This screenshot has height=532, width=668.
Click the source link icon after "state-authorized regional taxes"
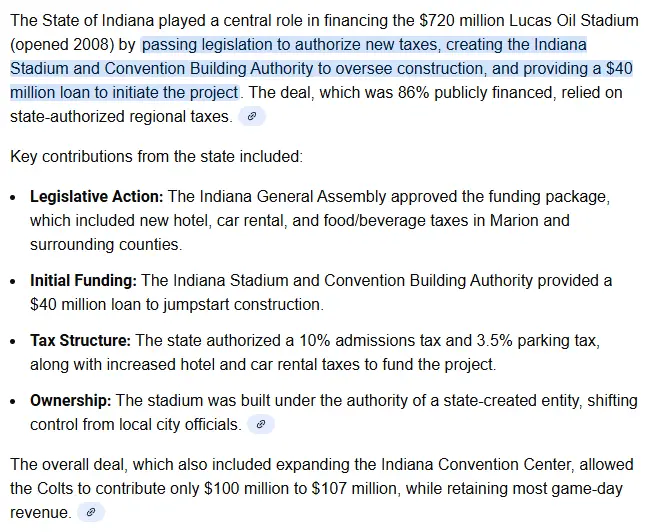point(252,117)
